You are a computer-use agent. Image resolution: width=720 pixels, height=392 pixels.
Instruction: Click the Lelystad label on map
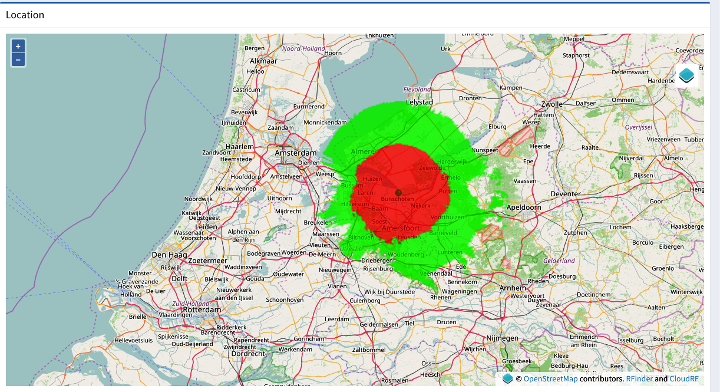420,102
